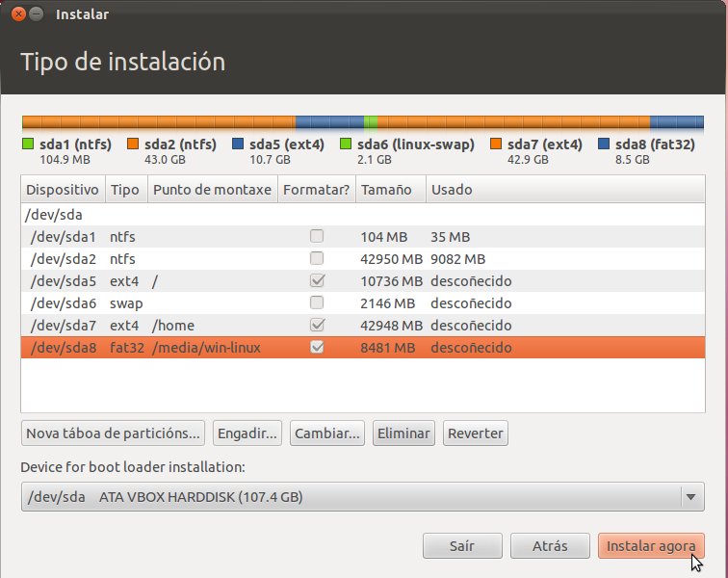The height and width of the screenshot is (578, 728).
Task: Sort by the Tamaño column header
Action: [x=390, y=189]
